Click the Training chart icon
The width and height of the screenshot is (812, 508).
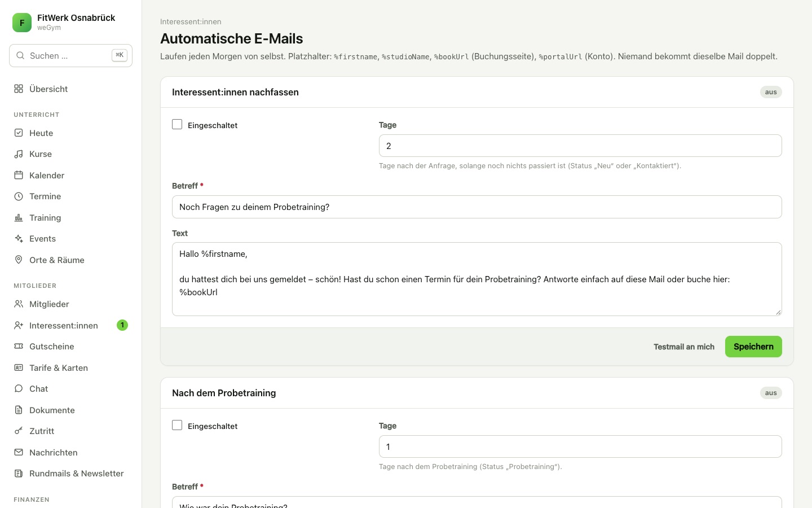pyautogui.click(x=19, y=217)
